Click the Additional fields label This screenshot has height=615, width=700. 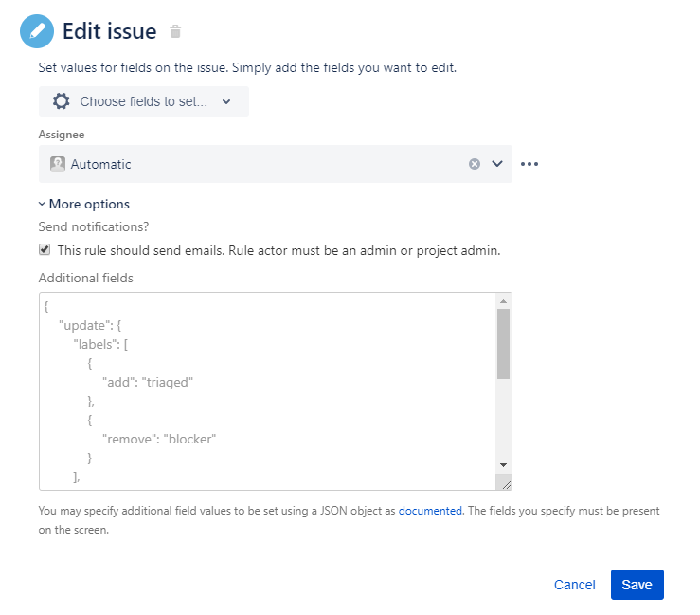[x=85, y=278]
